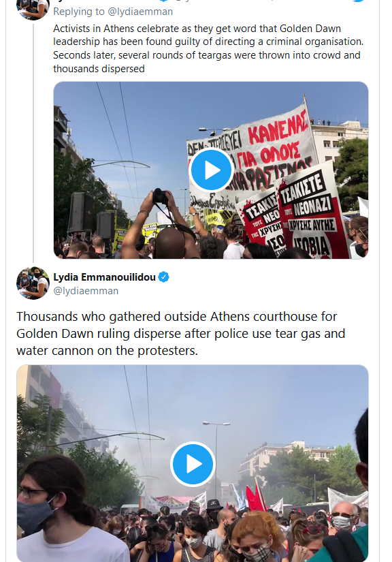The height and width of the screenshot is (562, 392).
Task: Play the video showing Greek protest banners
Action: point(211,170)
